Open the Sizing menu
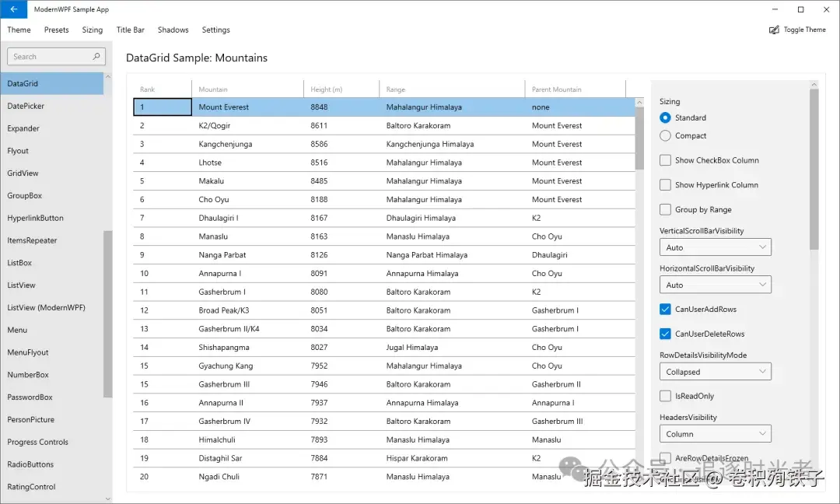This screenshot has width=840, height=504. 92,30
